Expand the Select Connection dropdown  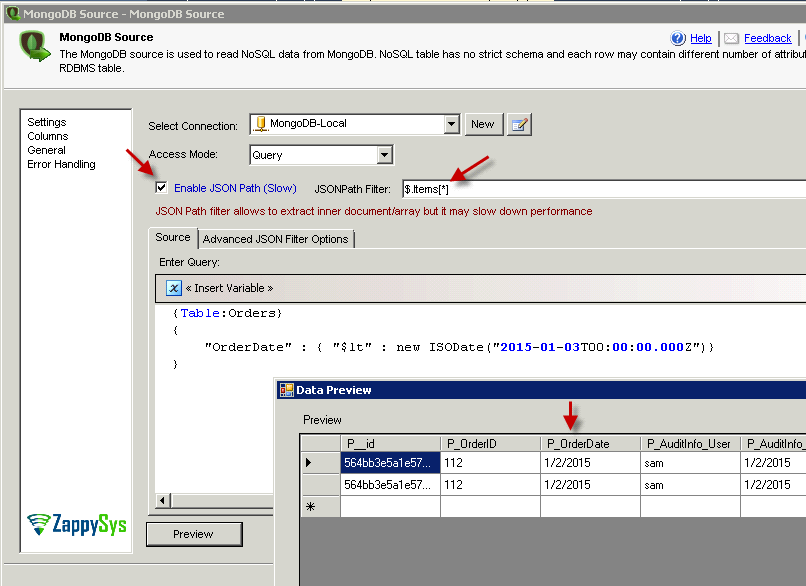pos(451,124)
